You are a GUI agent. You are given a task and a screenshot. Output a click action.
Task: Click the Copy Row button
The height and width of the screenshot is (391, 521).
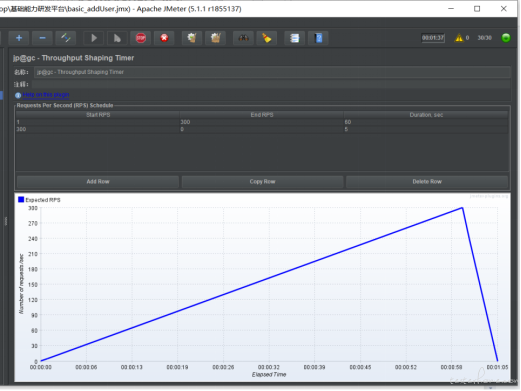(x=262, y=182)
